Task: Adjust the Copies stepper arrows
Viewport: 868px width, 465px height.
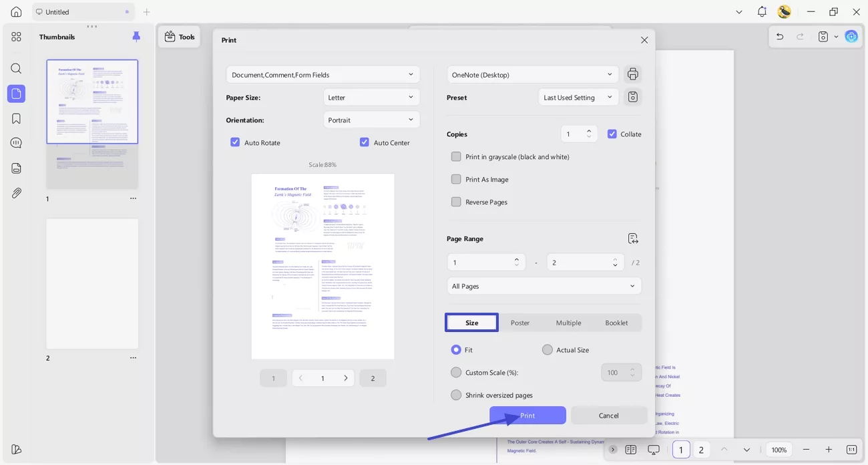Action: coord(589,134)
